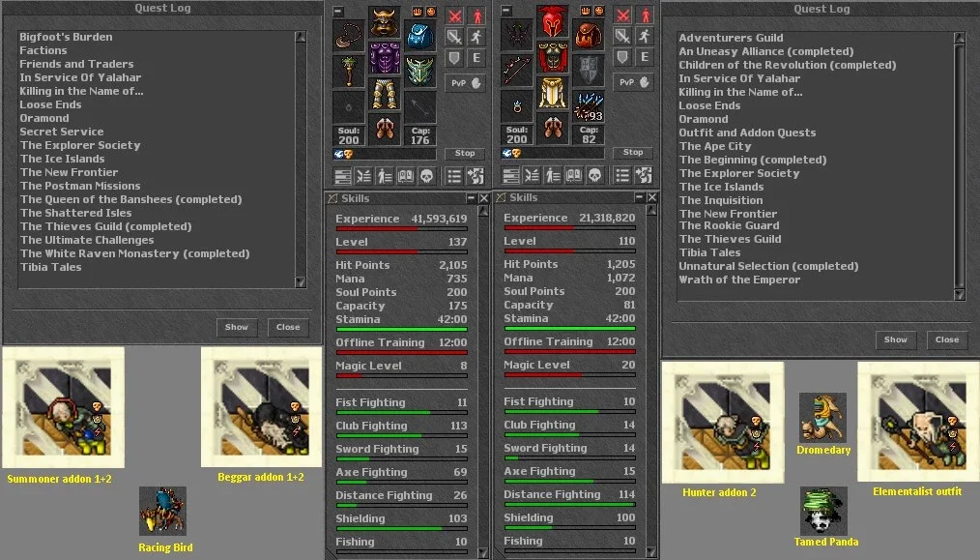Screen dimensions: 980x560
Task: Select The Ultimate Challenges quest
Action: pos(87,240)
